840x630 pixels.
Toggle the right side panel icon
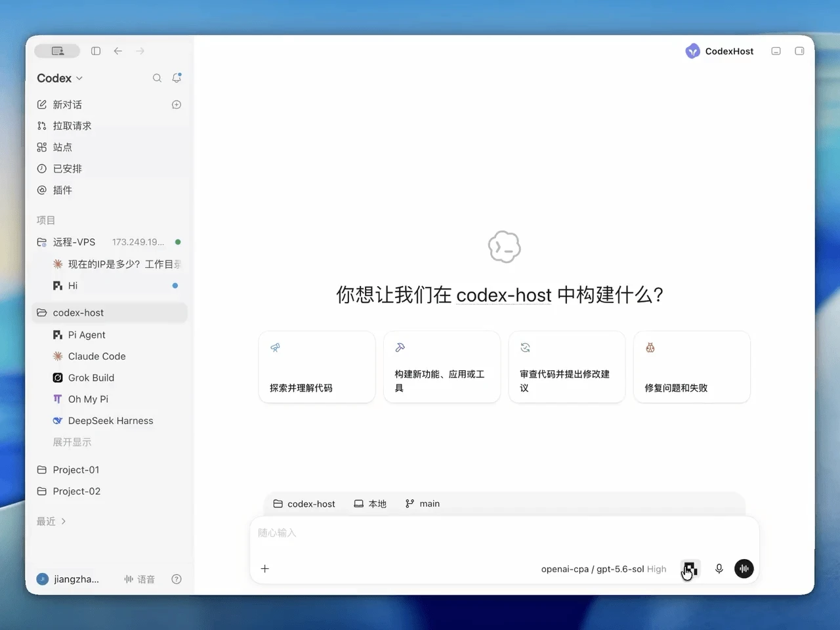(799, 51)
